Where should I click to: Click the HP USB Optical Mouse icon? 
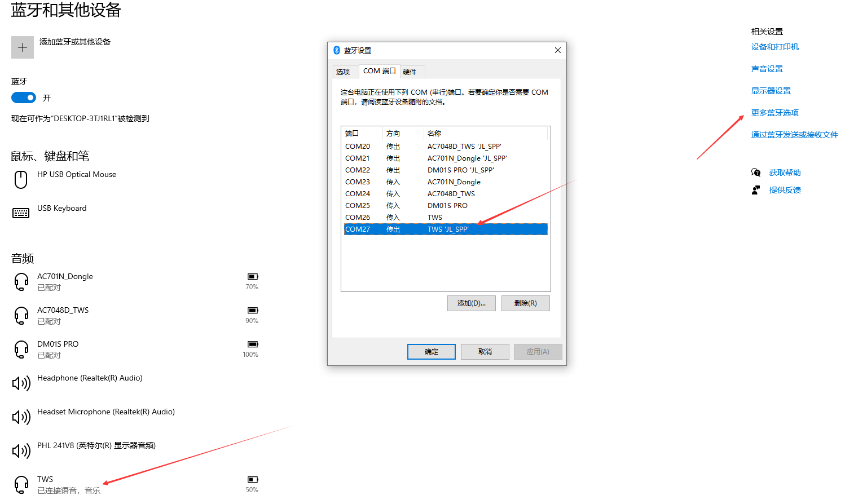click(21, 180)
